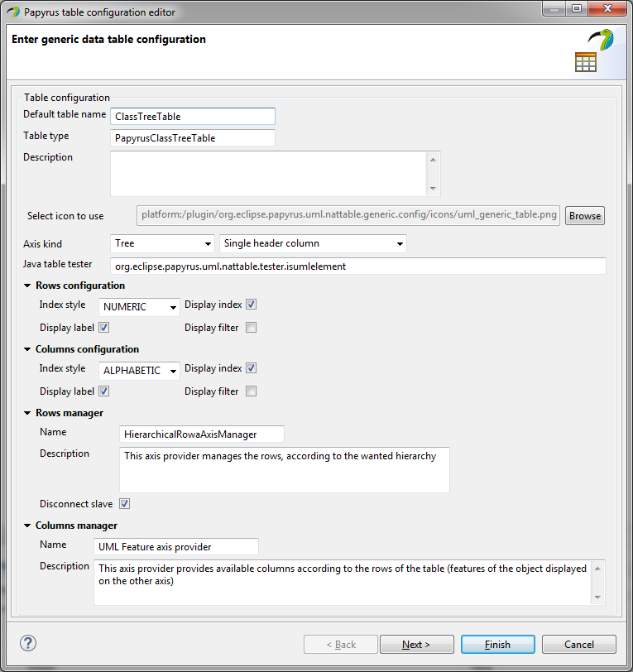Click the Browse button for icon
This screenshot has width=633, height=672.
tap(584, 215)
